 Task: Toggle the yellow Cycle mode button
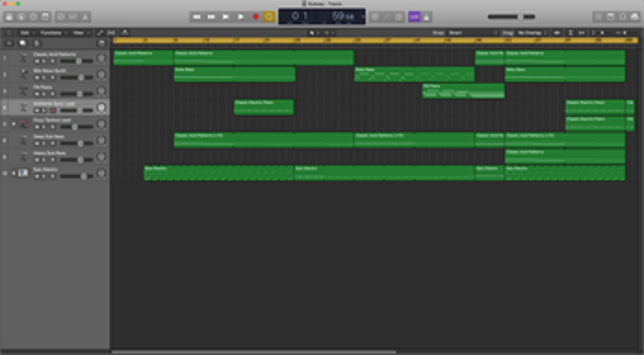pyautogui.click(x=269, y=17)
